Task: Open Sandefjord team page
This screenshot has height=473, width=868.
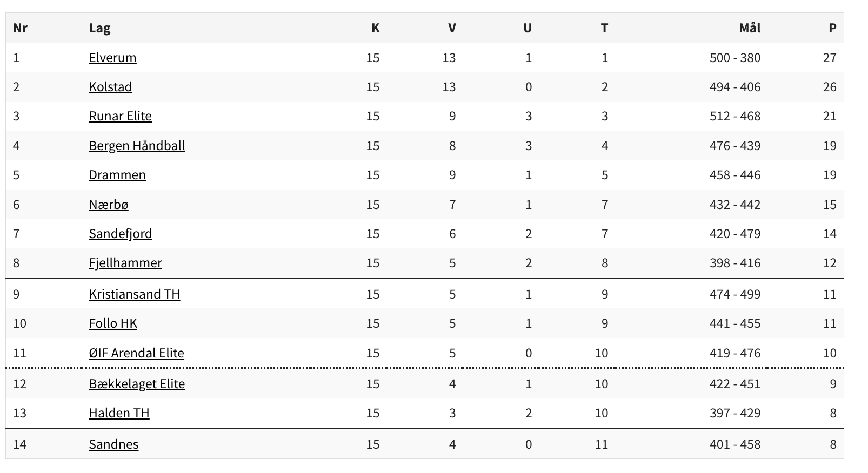Action: pos(121,234)
